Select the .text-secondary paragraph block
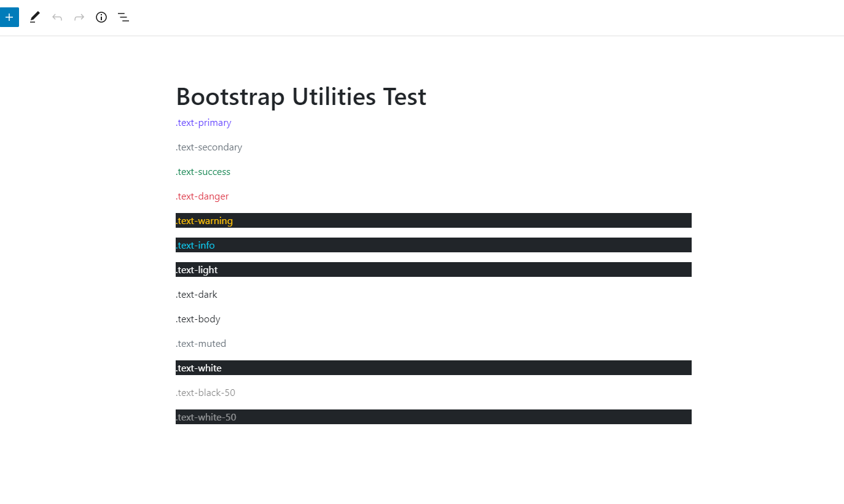Viewport: 844px width, 504px height. [x=209, y=147]
